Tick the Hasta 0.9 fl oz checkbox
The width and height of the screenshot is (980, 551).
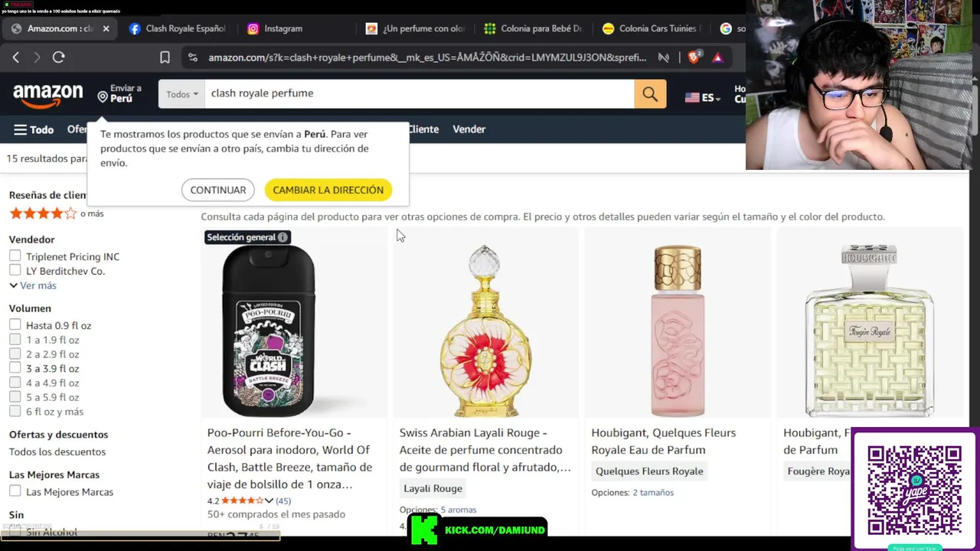tap(15, 325)
